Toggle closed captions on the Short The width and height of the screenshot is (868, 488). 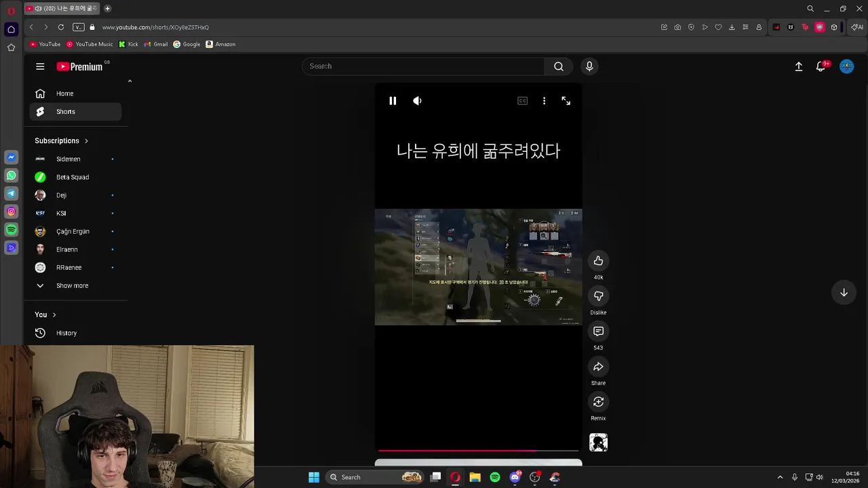[522, 101]
